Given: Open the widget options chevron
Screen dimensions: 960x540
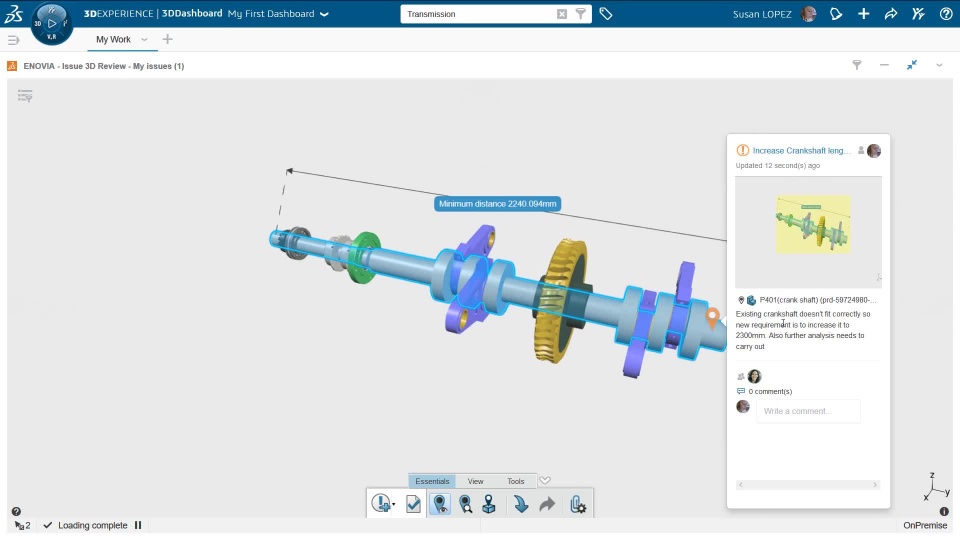Looking at the screenshot, I should coord(939,65).
